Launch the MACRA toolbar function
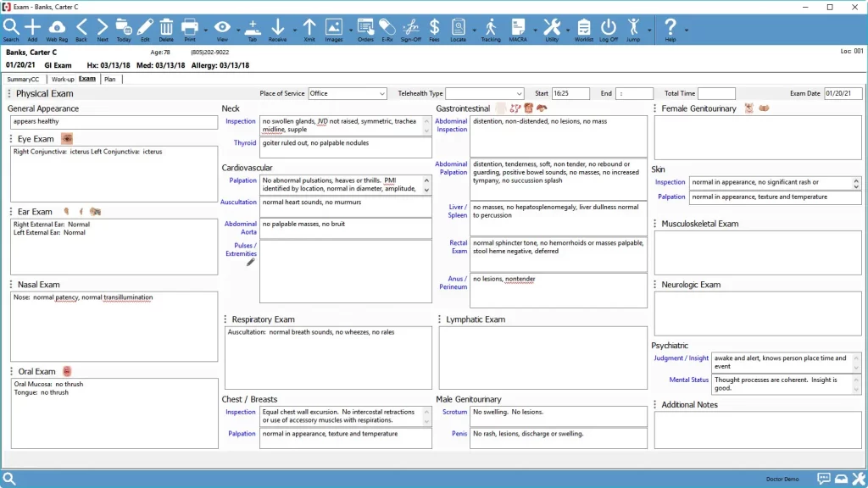The width and height of the screenshot is (868, 488). tap(520, 28)
